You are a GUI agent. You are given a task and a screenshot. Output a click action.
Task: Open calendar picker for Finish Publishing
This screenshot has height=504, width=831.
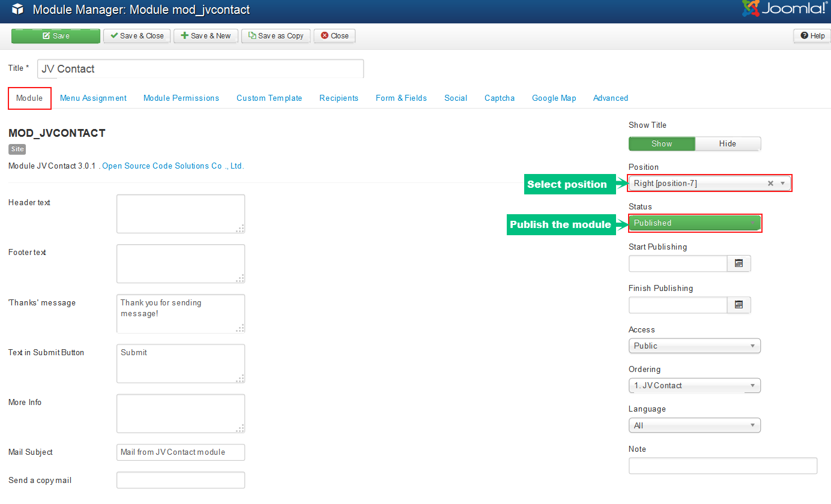pos(739,305)
